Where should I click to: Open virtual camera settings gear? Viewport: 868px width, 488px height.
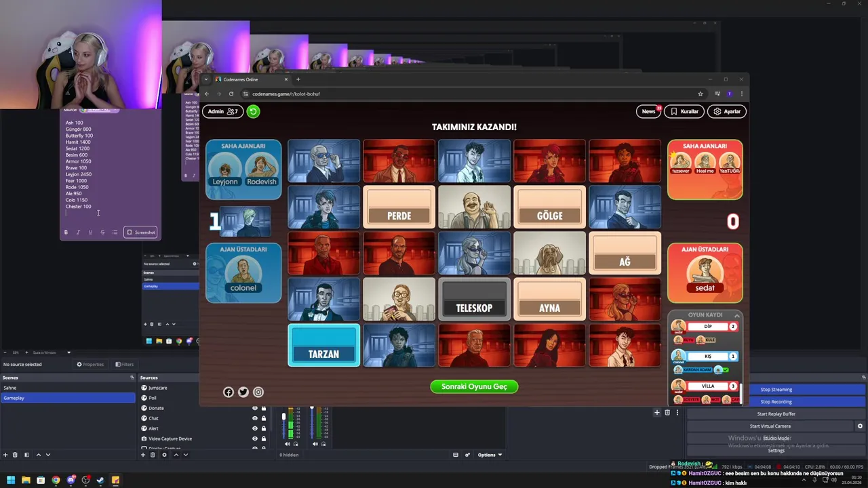[860, 426]
